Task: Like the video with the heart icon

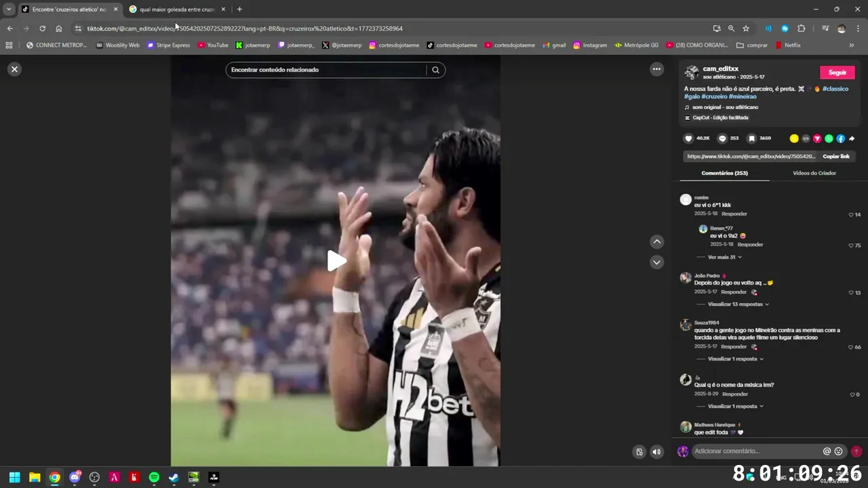Action: [x=689, y=138]
